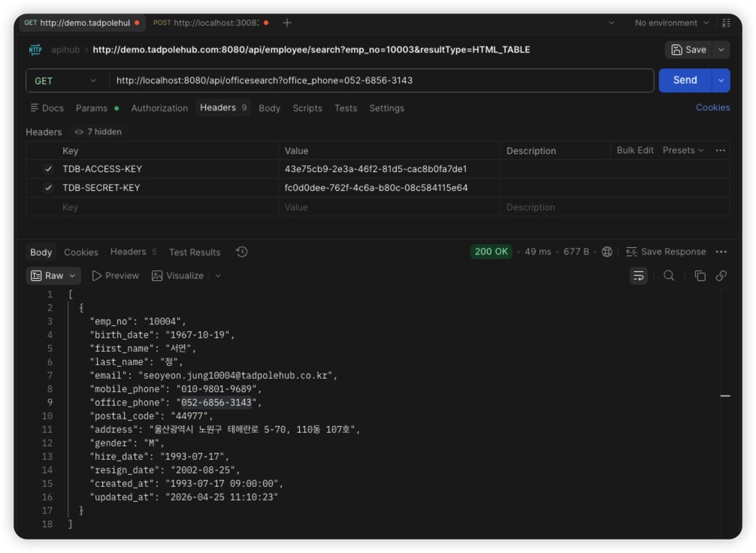Click the 200 OK status badge
Image resolution: width=756 pixels, height=553 pixels.
(x=491, y=252)
